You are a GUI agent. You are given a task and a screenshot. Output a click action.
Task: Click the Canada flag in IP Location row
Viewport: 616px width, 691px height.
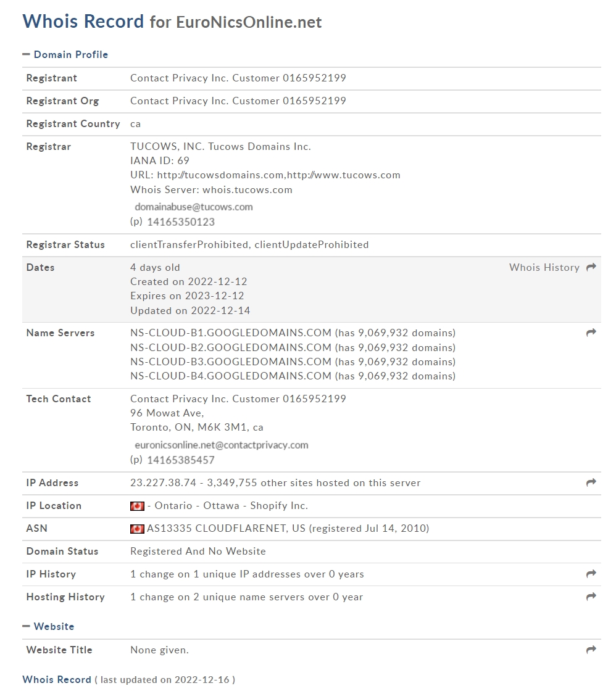click(137, 506)
